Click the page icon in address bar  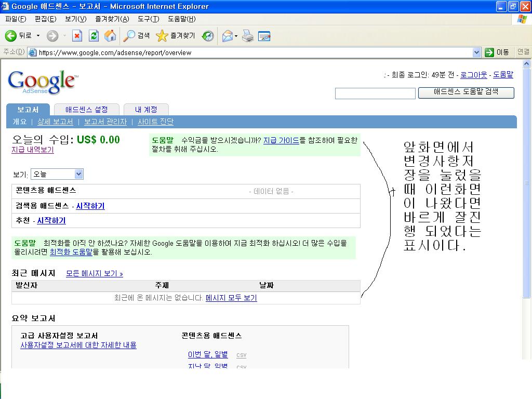tap(33, 52)
